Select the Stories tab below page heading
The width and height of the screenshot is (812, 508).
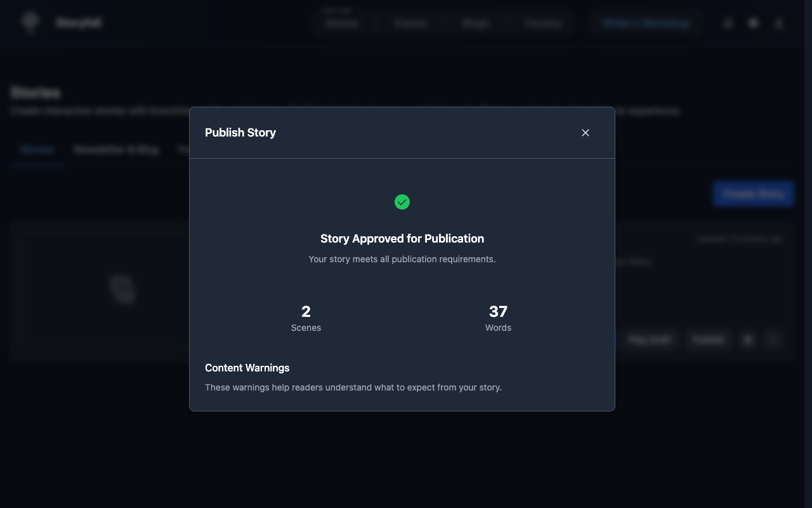(37, 150)
